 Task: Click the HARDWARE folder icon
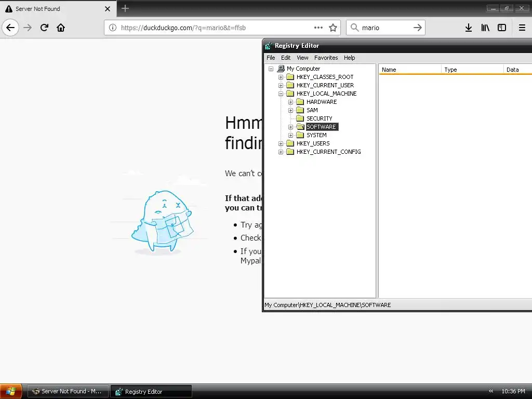tap(300, 102)
